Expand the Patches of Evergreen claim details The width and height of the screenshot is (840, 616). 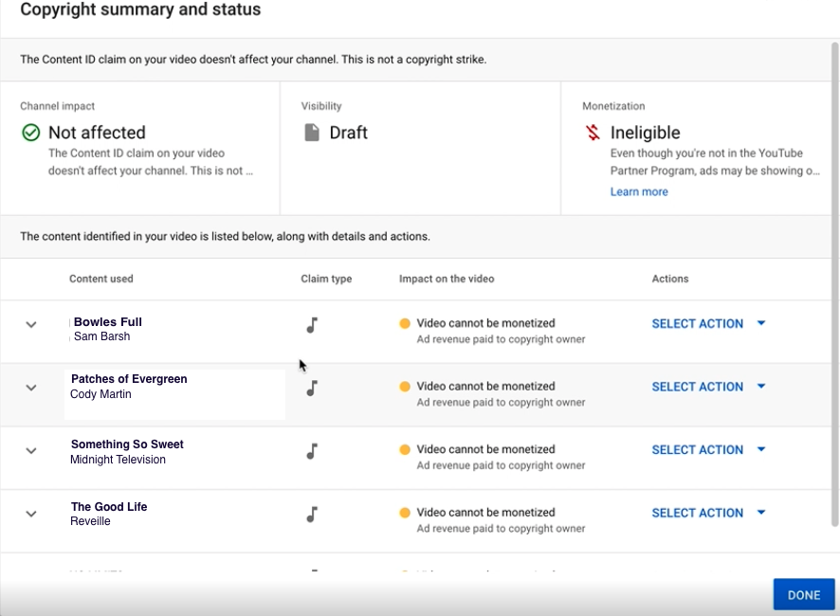coord(30,387)
